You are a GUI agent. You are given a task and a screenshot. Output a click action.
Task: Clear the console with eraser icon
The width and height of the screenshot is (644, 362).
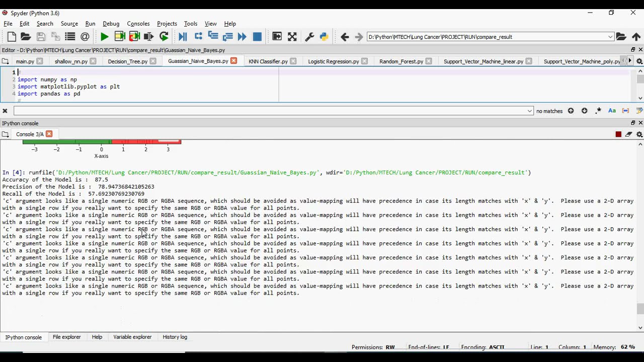[629, 134]
